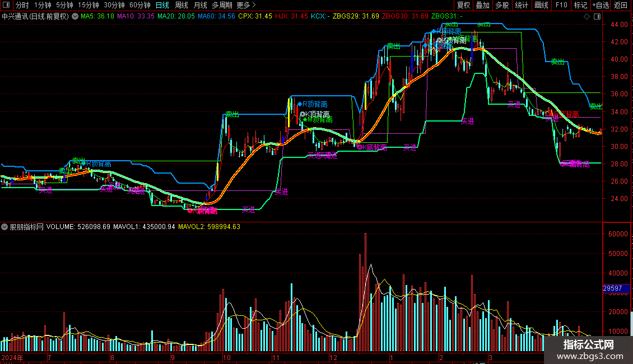
Task: Click the ZBGS29: 31.69 indicator value
Action: (x=356, y=16)
